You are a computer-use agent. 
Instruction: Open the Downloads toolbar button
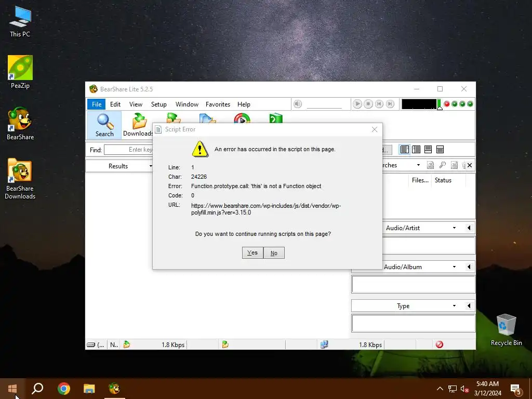click(x=138, y=126)
